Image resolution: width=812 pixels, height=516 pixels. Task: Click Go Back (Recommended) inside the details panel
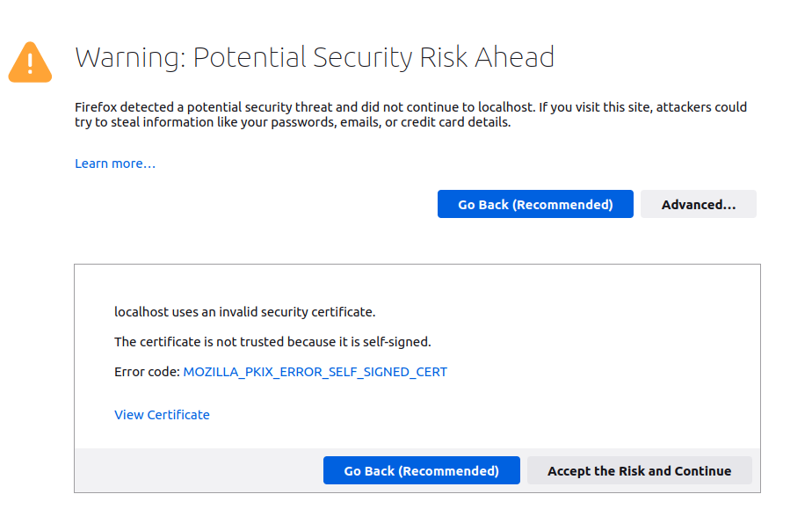[422, 470]
